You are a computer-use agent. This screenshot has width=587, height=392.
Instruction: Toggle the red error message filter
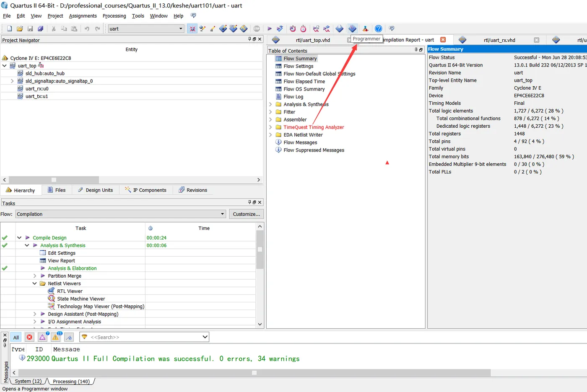(29, 337)
